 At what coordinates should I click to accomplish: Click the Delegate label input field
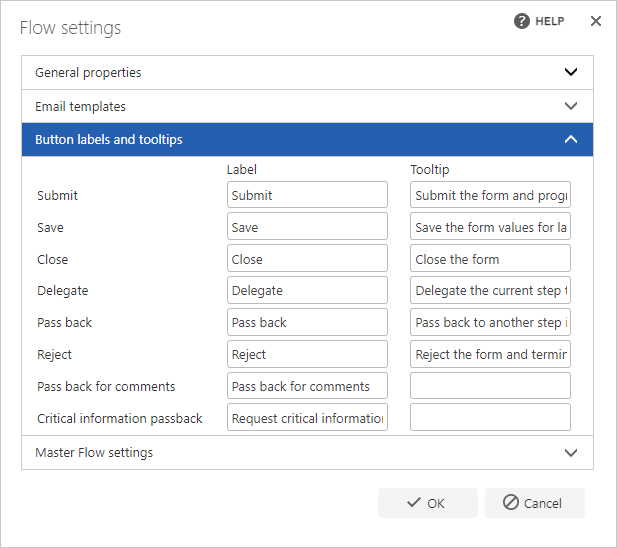click(307, 290)
